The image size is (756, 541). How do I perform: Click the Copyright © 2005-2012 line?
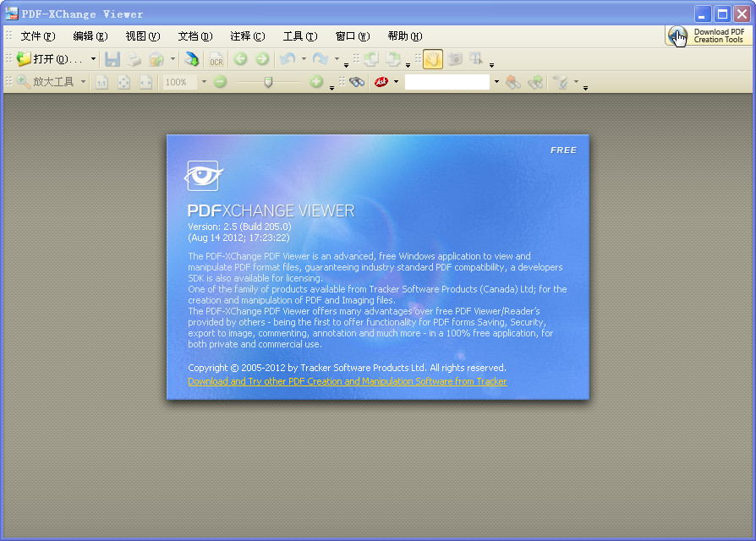pyautogui.click(x=347, y=368)
